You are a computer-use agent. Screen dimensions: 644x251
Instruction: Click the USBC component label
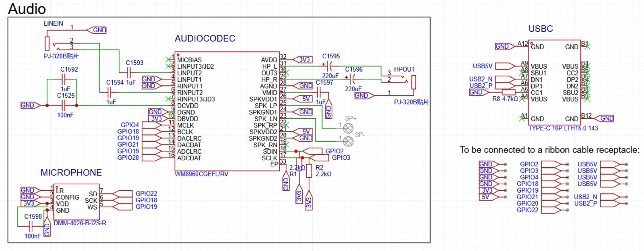(x=541, y=29)
